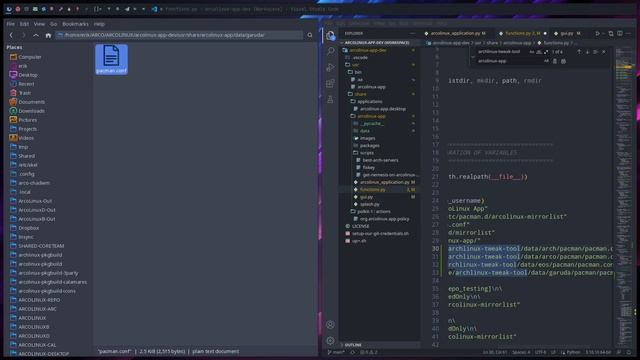Run Python file play button

598,33
